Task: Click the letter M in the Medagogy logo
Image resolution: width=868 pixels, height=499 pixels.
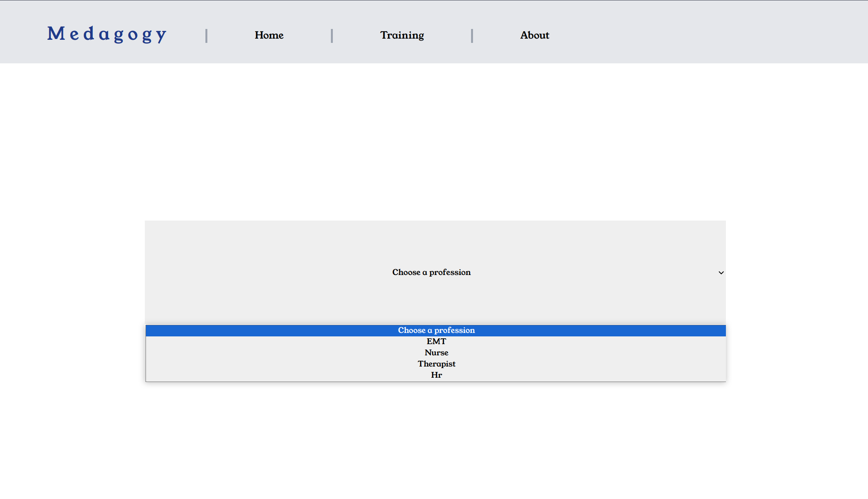Action: click(56, 34)
